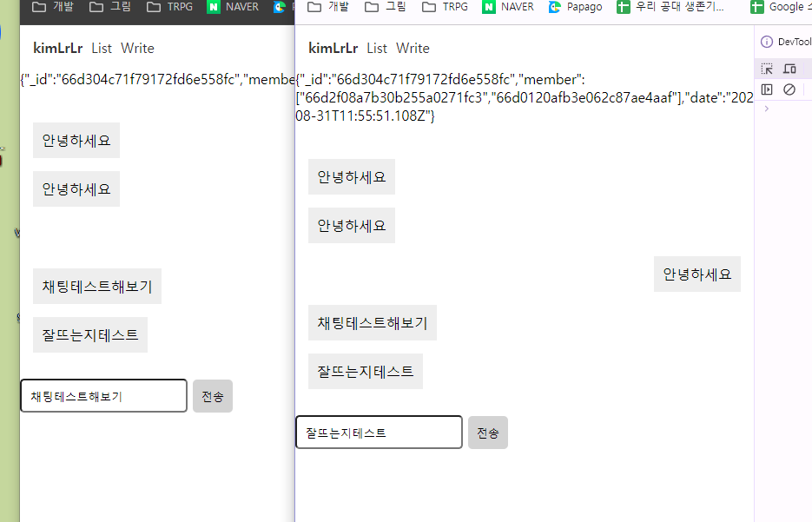Viewport: 812px width, 522px height.
Task: Click DevTools inspect element picker icon
Action: (x=767, y=69)
